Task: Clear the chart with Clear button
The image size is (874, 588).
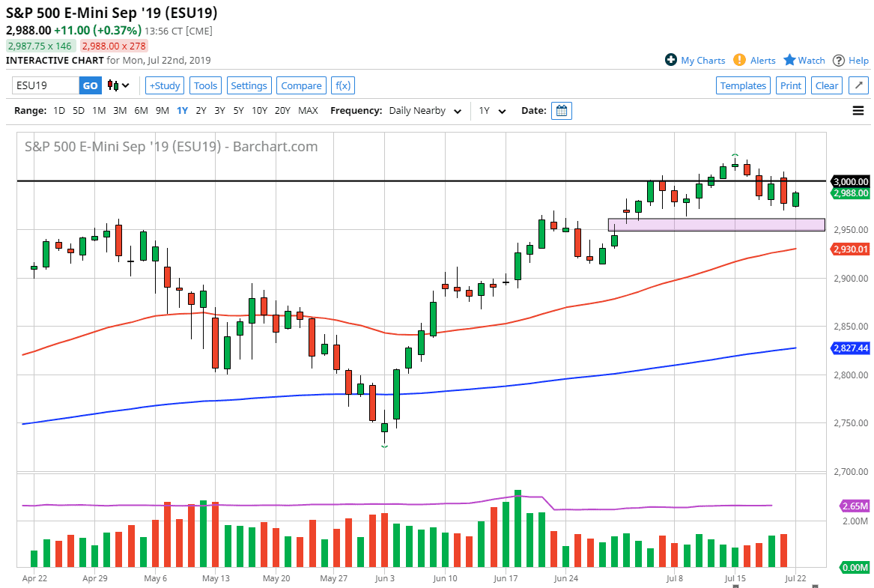Action: click(x=826, y=85)
